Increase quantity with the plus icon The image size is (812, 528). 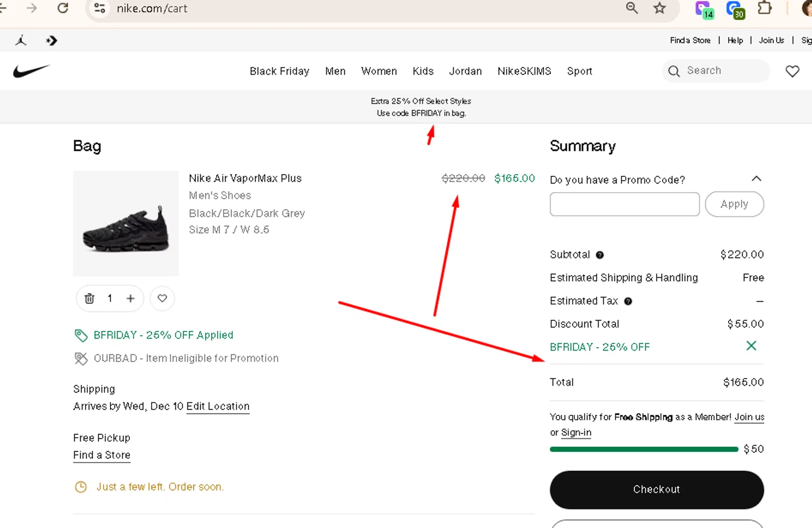[130, 298]
